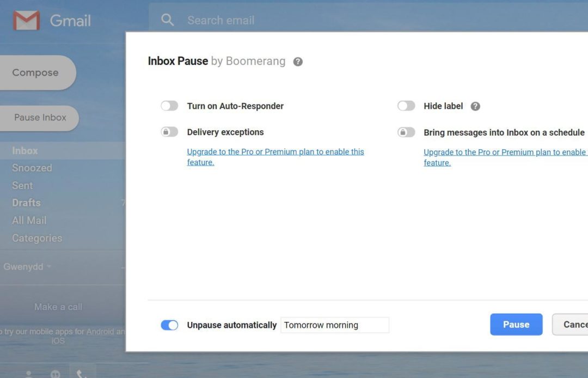588x378 pixels.
Task: Disable the Unpause automatically switch
Action: pos(169,325)
